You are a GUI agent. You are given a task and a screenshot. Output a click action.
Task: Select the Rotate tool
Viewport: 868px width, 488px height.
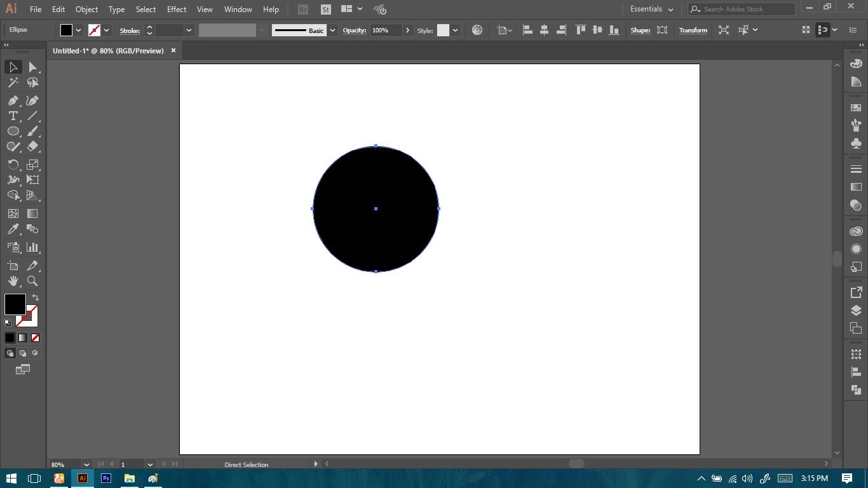click(13, 164)
